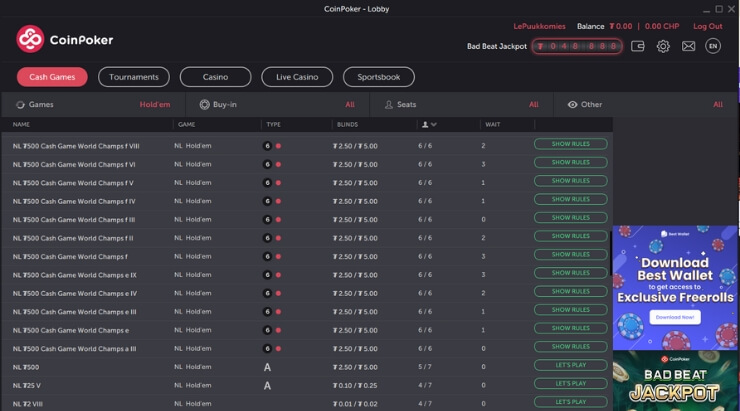Click 6-max icon in Champs f V row
The height and width of the screenshot is (411, 740).
tap(267, 183)
